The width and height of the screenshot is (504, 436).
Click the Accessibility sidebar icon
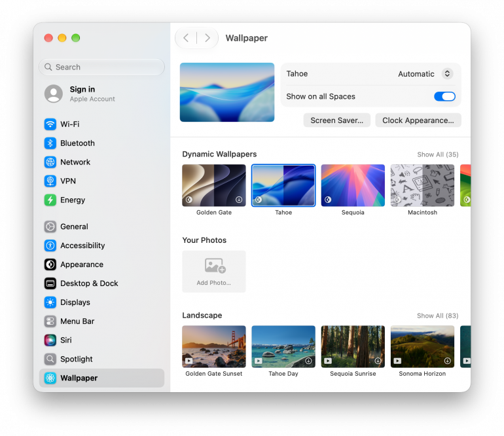pos(50,245)
